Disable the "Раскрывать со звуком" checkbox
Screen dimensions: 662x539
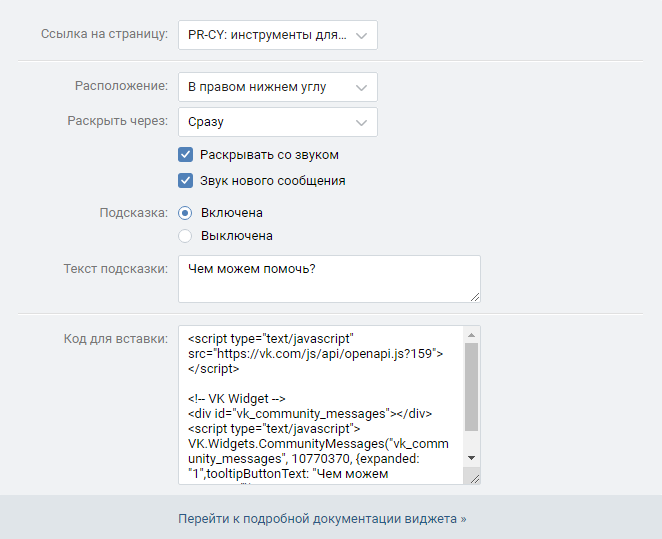[x=185, y=155]
